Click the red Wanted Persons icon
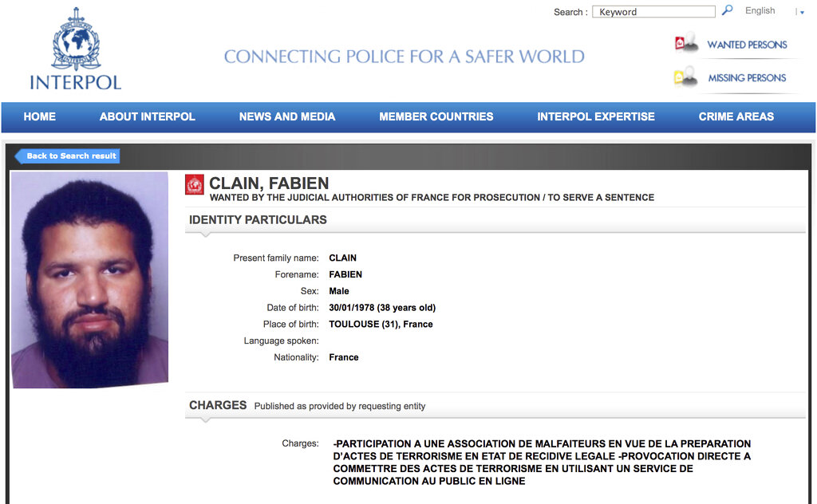Viewport: 817px width, 504px height. pyautogui.click(x=686, y=44)
